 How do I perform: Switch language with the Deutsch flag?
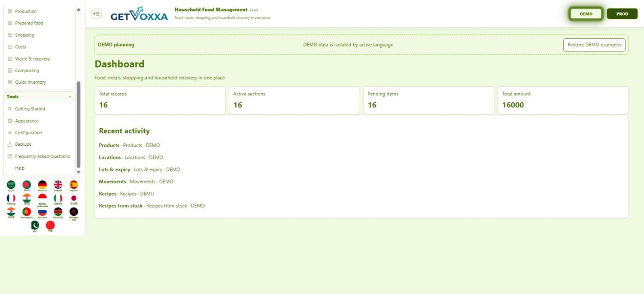(42, 185)
